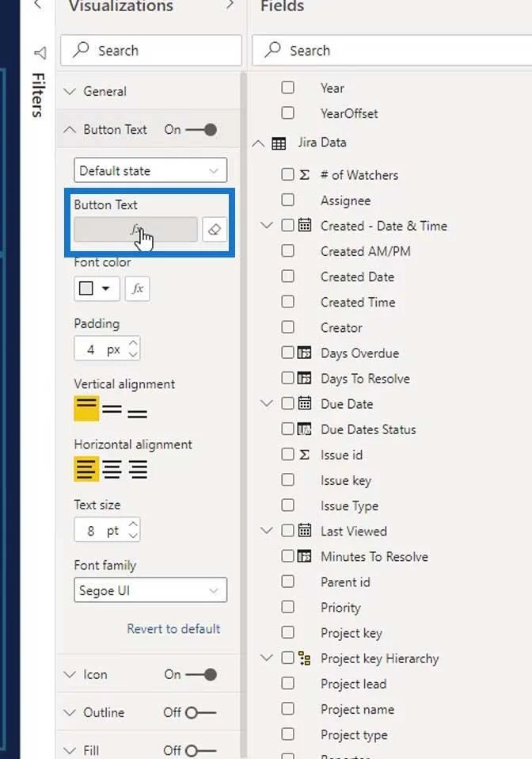Expand the Due Date hierarchy chevron
532x759 pixels.
[267, 403]
